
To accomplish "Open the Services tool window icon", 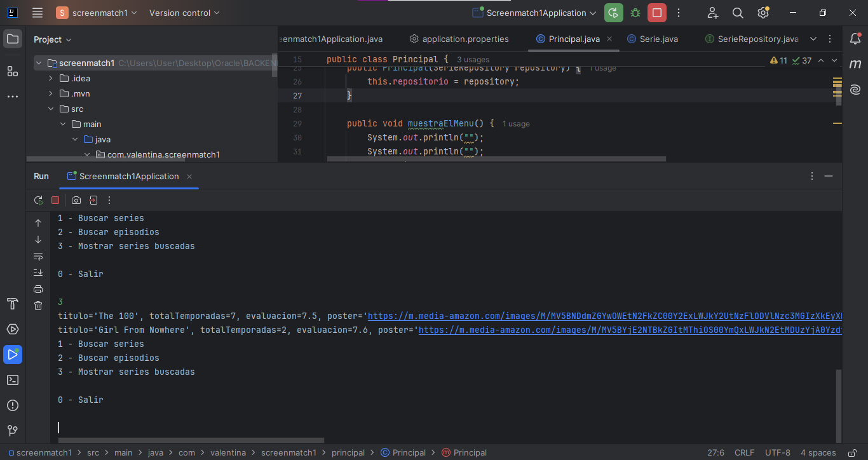I will (x=13, y=329).
